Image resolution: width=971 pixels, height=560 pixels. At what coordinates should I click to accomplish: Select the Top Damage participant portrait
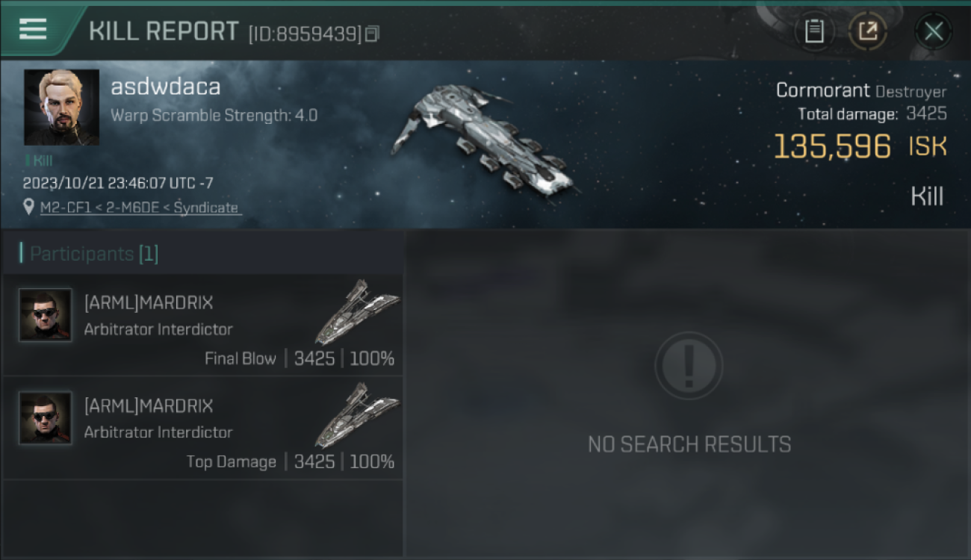(46, 418)
